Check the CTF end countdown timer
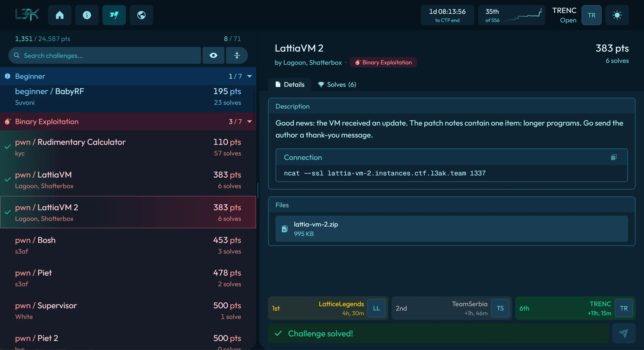 (447, 15)
